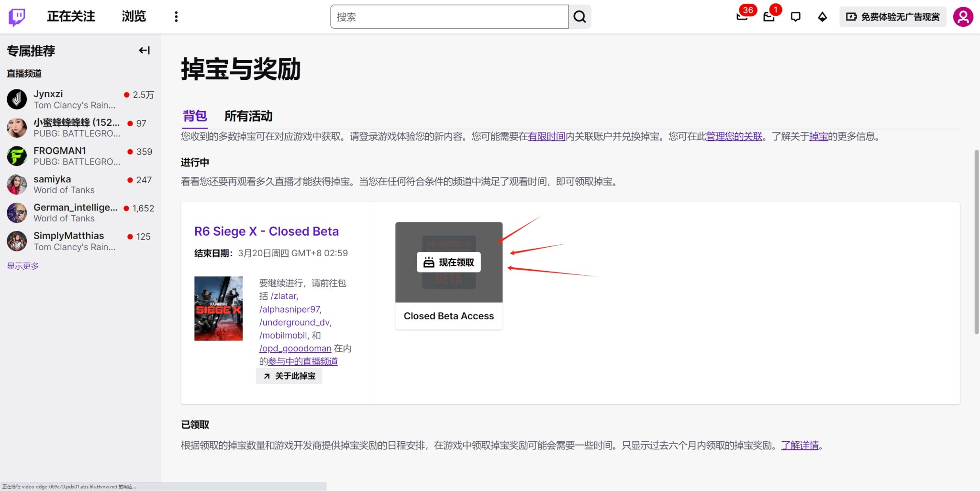Image resolution: width=980 pixels, height=491 pixels.
Task: Open the drops inbox with 1 badge
Action: 769,17
